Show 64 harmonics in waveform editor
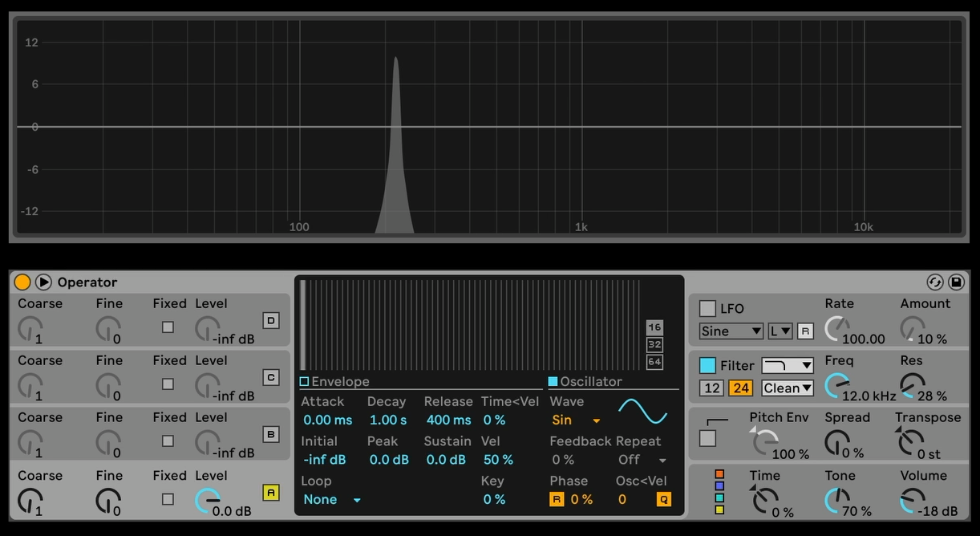Viewport: 980px width, 536px height. (654, 362)
